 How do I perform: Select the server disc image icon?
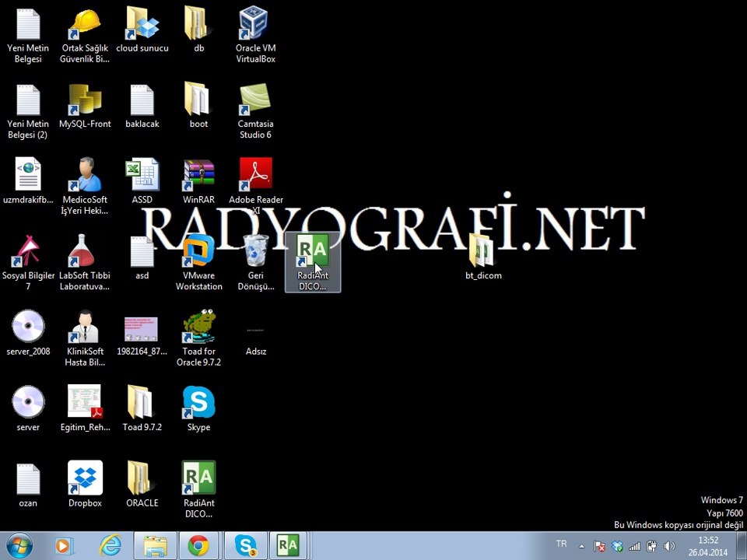28,408
